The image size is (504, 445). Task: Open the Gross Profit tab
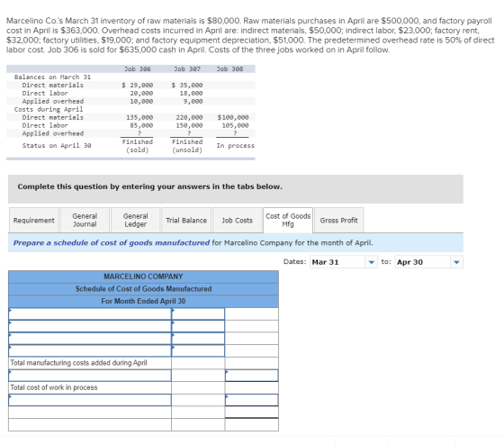[338, 221]
